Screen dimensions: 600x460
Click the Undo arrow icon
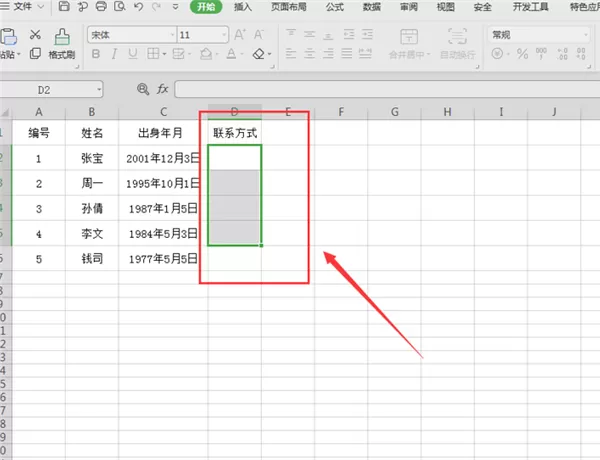(x=138, y=6)
